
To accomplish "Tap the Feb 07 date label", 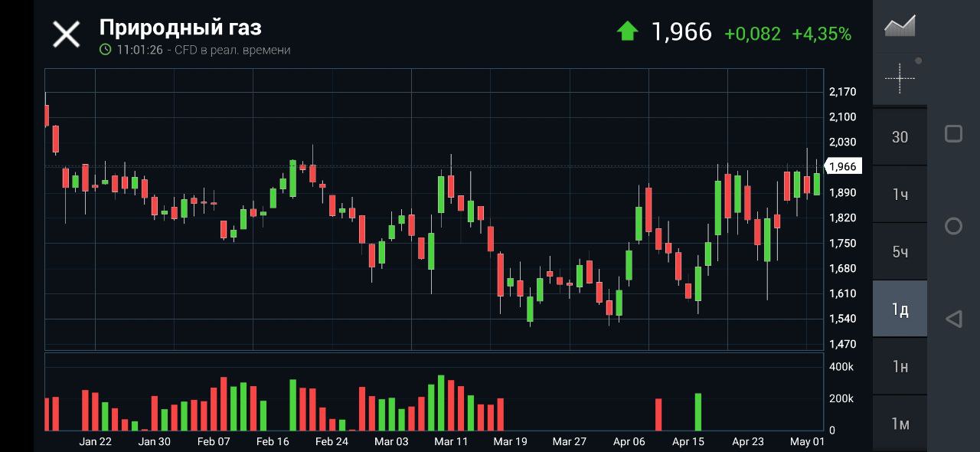I will coord(214,441).
